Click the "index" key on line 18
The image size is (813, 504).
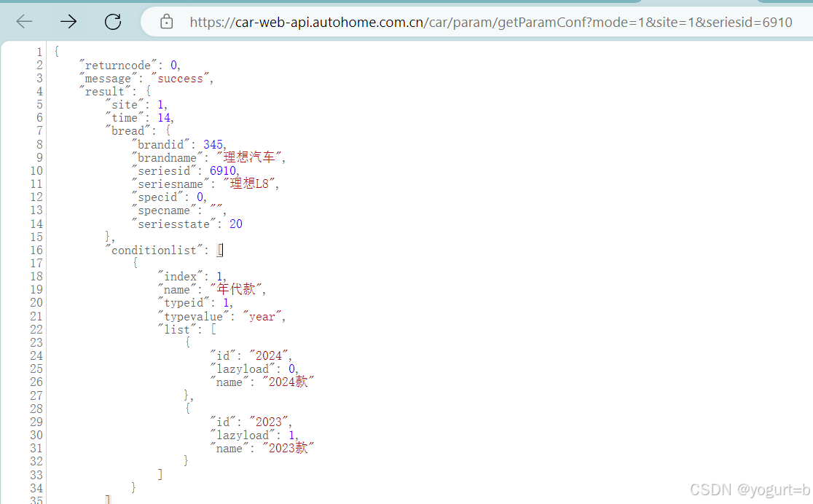coord(181,276)
